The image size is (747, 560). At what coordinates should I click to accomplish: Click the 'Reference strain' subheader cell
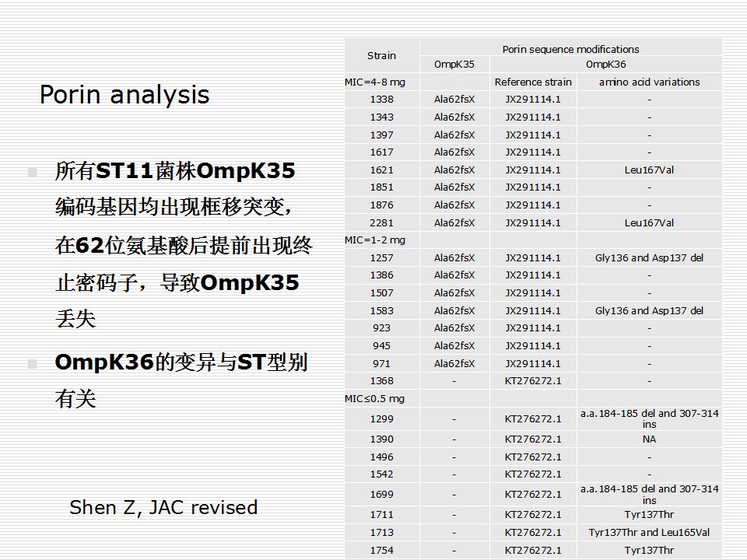532,82
